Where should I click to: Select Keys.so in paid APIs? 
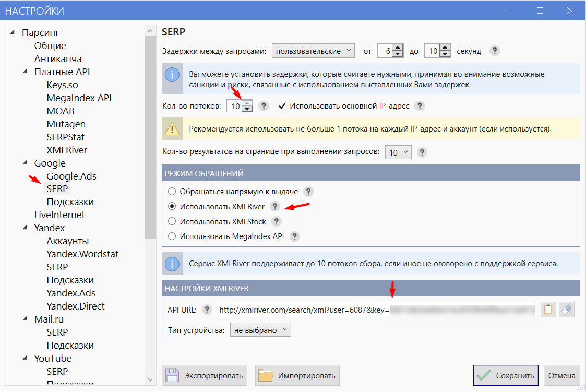(63, 85)
